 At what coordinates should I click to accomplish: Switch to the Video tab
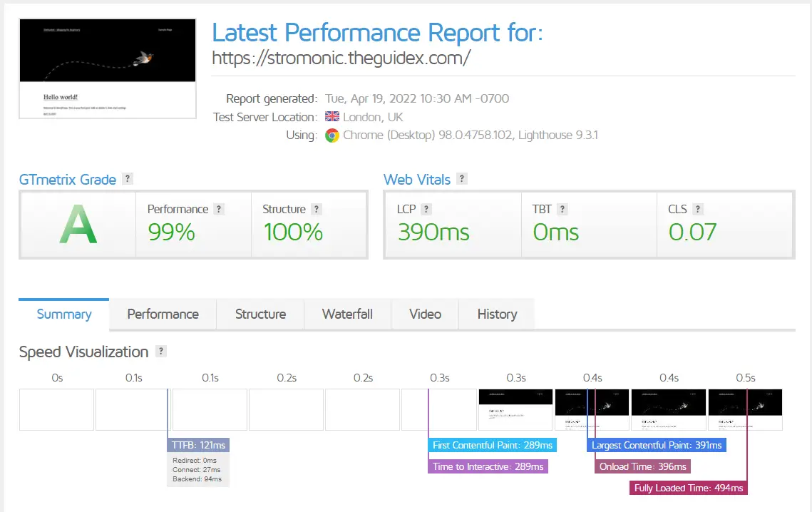(425, 314)
